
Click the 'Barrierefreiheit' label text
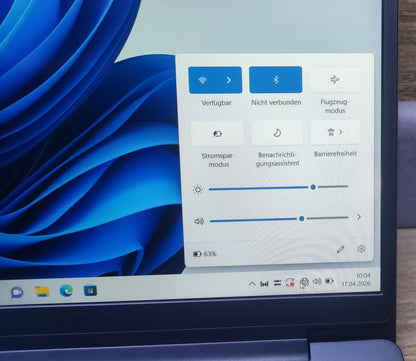click(x=335, y=154)
